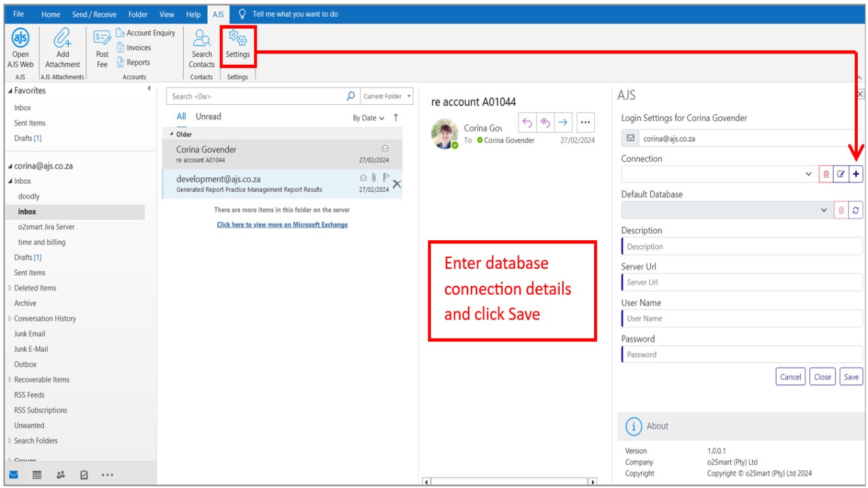Open navigation options ellipsis at bottom
Screen dimensions: 868x488
pos(107,475)
